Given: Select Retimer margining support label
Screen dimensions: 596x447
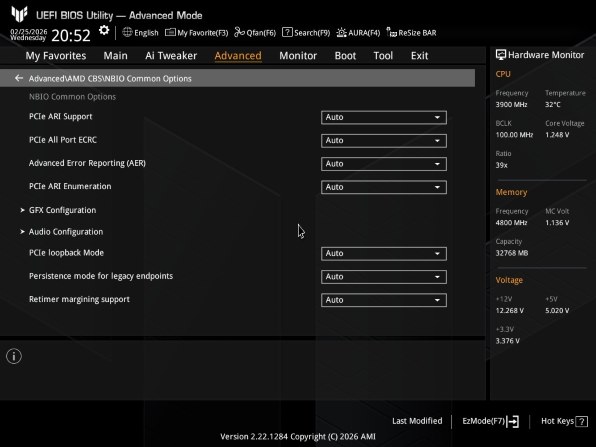Looking at the screenshot, I should click(79, 299).
